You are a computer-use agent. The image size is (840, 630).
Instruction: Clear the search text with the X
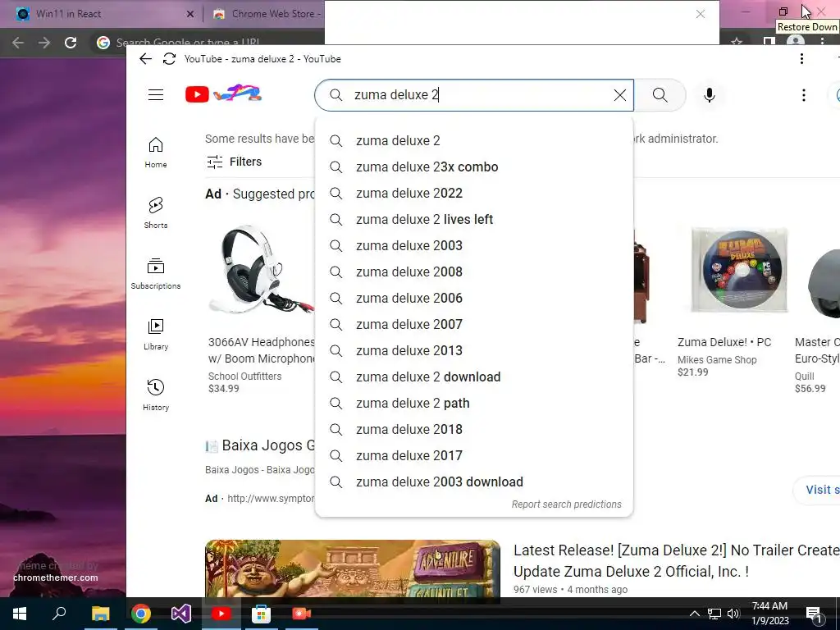pos(620,95)
